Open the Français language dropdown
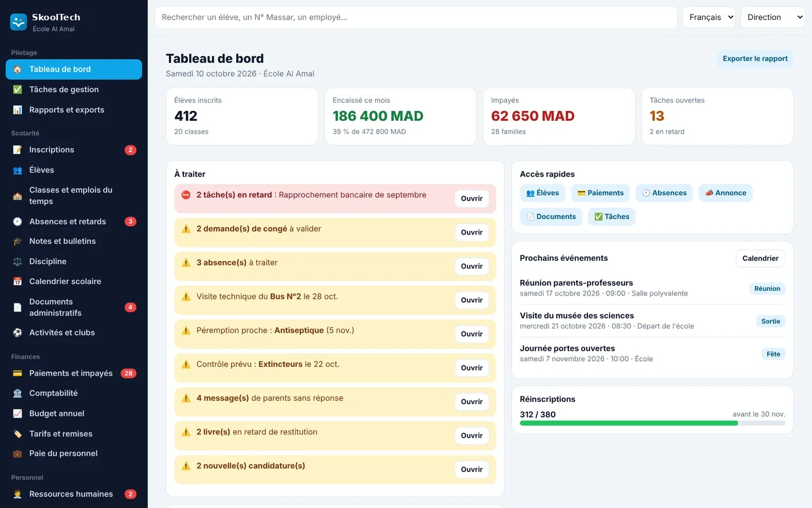812x508 pixels. (709, 17)
